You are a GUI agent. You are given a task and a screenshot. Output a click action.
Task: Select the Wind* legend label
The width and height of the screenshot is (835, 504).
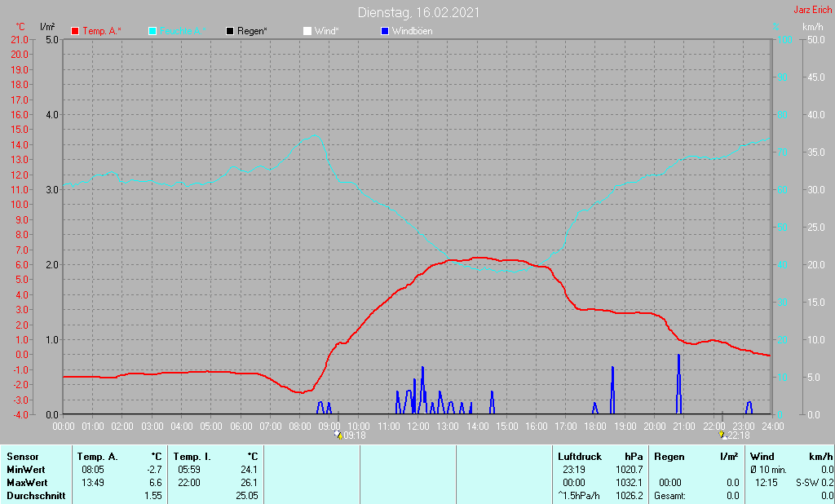click(x=326, y=32)
